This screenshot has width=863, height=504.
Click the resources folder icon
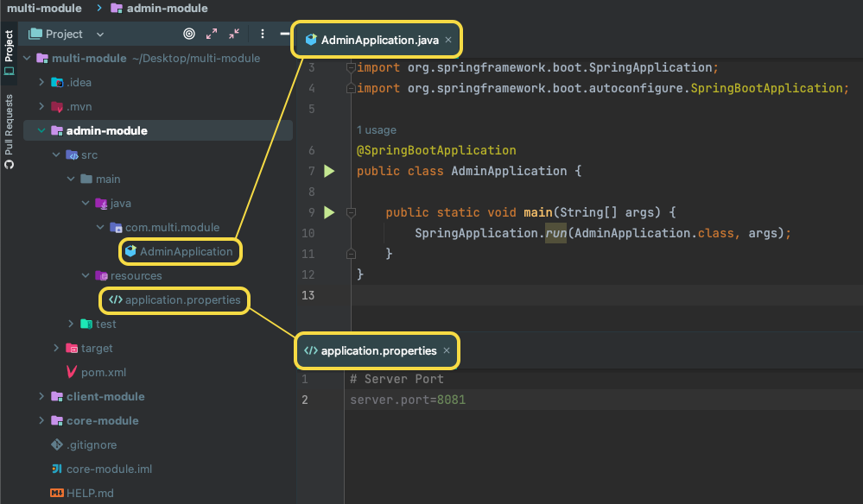pyautogui.click(x=101, y=276)
